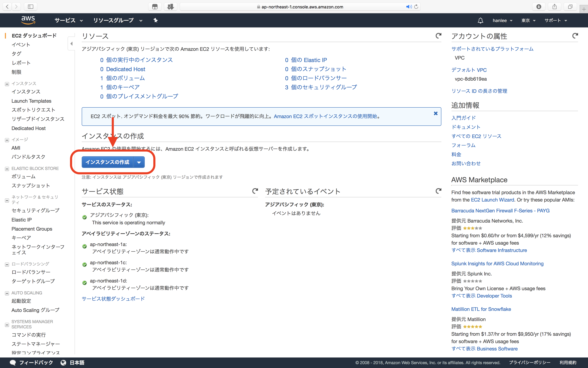
Task: Open a new Safari tab
Action: [584, 9]
